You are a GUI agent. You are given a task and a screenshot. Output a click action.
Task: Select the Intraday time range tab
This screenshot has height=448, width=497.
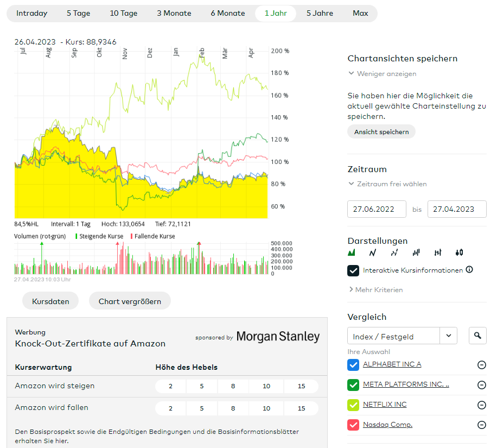[32, 14]
